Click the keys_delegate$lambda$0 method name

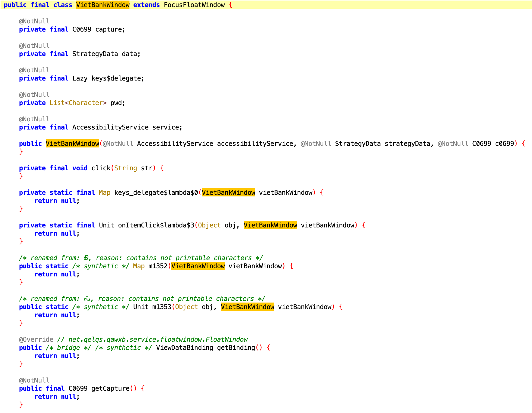[x=156, y=193]
